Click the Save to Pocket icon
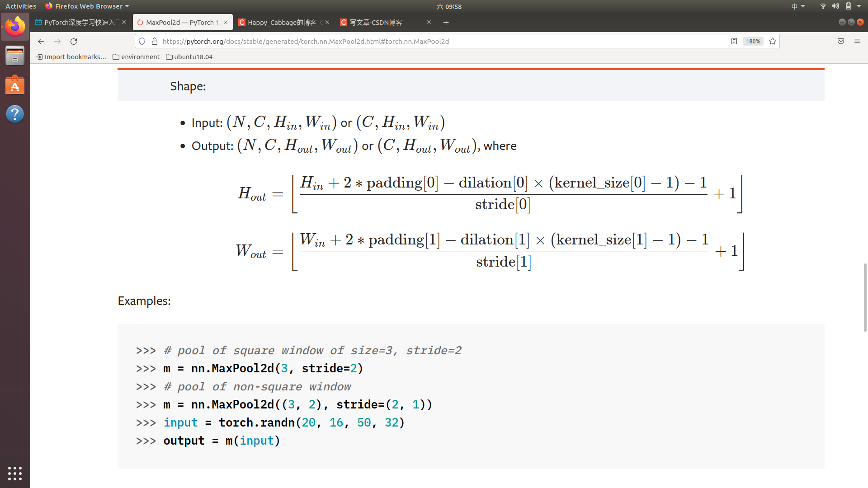Viewport: 868px width, 488px height. click(841, 41)
